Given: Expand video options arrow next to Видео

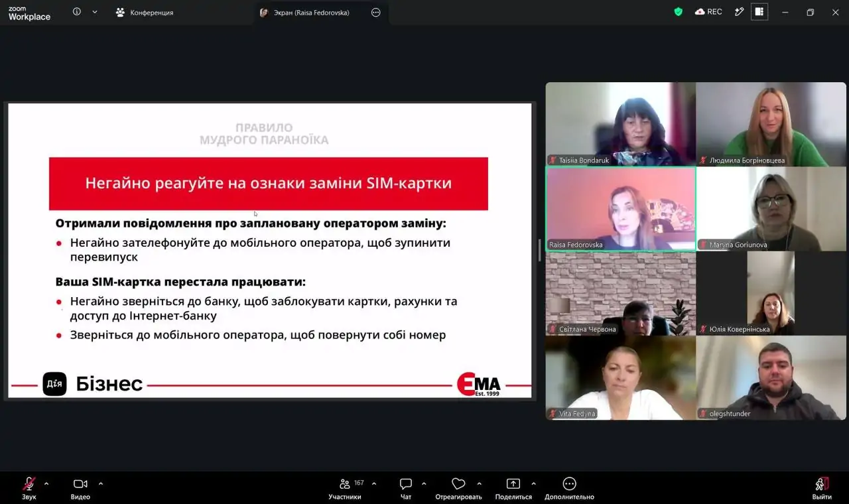Looking at the screenshot, I should coord(101,483).
